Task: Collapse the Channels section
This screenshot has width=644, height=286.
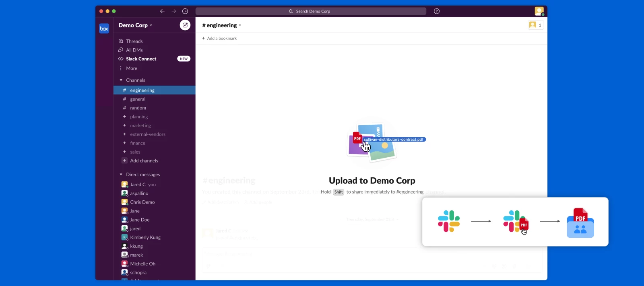Action: [121, 80]
